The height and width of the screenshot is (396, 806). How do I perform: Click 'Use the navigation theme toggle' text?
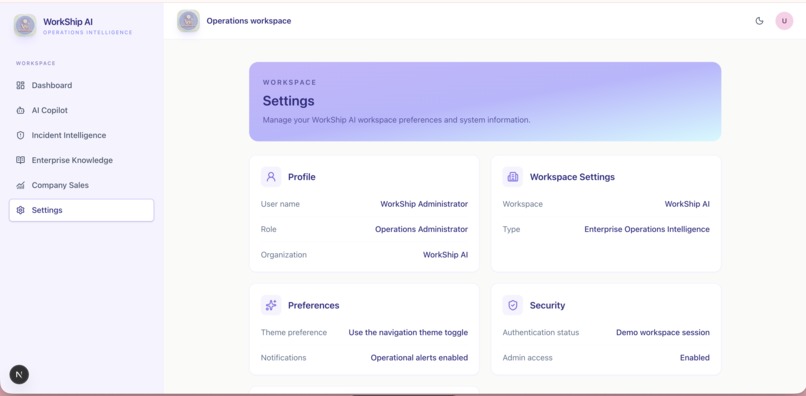(408, 333)
